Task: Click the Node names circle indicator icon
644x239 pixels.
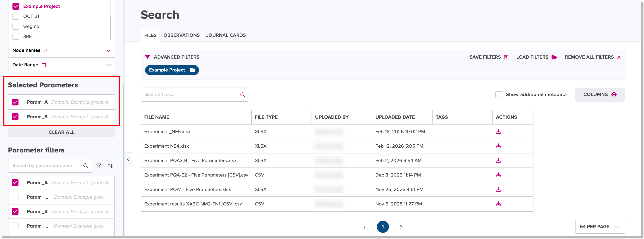Action: coord(45,50)
